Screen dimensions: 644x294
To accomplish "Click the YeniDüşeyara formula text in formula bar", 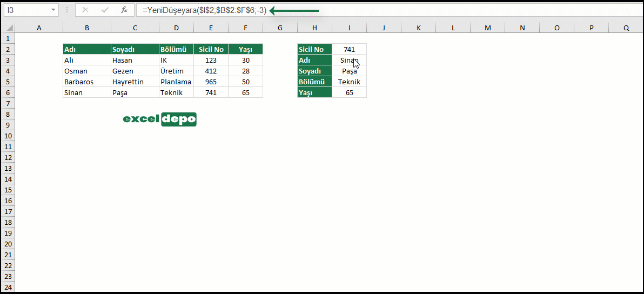I will click(x=205, y=11).
